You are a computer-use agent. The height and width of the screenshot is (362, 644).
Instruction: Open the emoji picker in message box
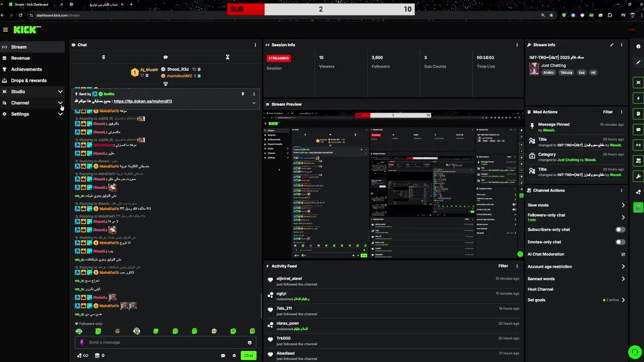click(250, 342)
